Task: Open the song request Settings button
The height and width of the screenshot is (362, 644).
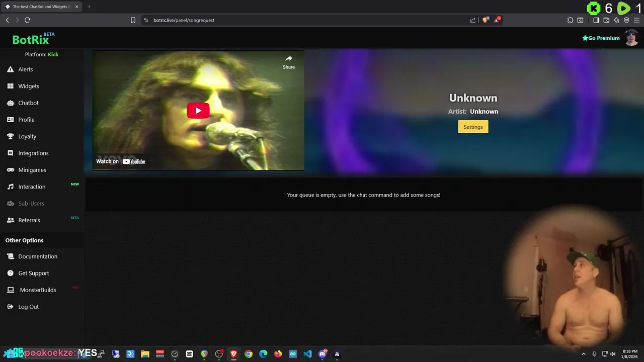Action: point(473,127)
